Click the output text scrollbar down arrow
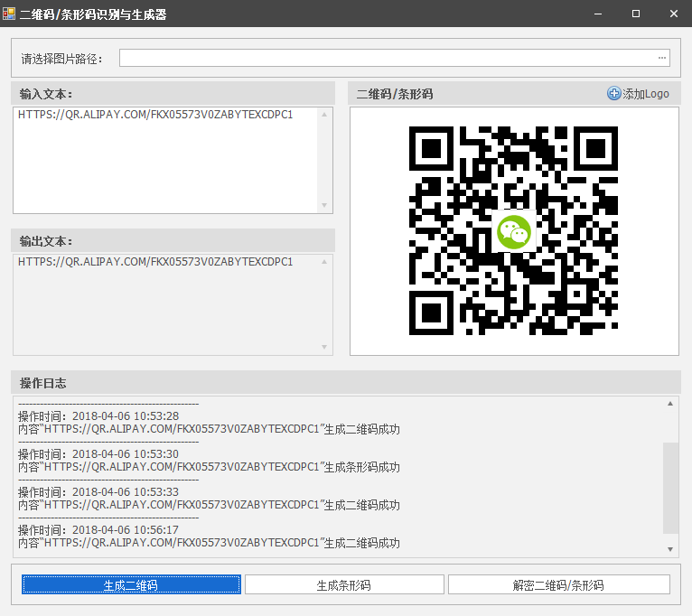 point(324,347)
